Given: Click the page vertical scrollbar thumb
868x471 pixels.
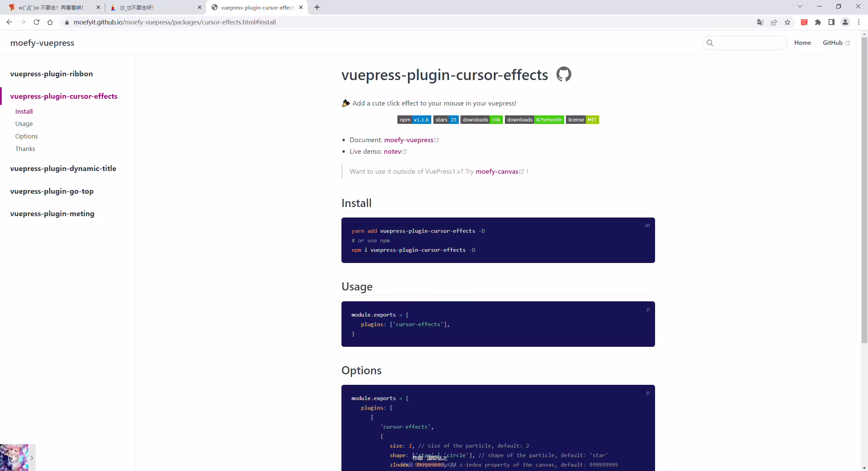Looking at the screenshot, I should click(x=864, y=190).
